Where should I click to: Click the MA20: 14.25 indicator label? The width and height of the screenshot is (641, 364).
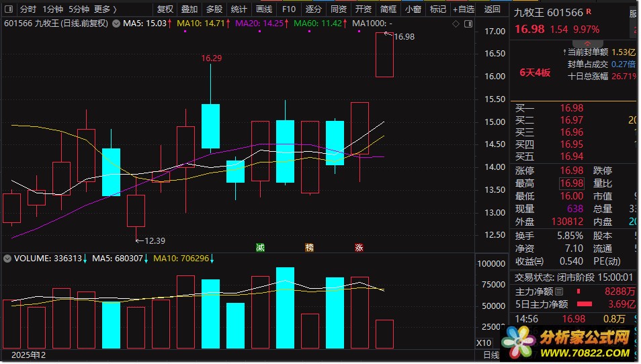click(x=261, y=24)
